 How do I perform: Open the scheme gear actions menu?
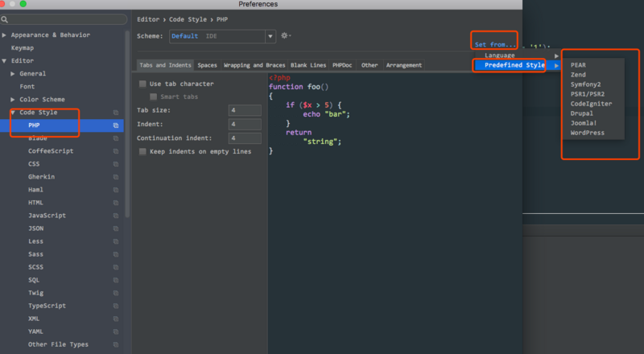click(286, 35)
